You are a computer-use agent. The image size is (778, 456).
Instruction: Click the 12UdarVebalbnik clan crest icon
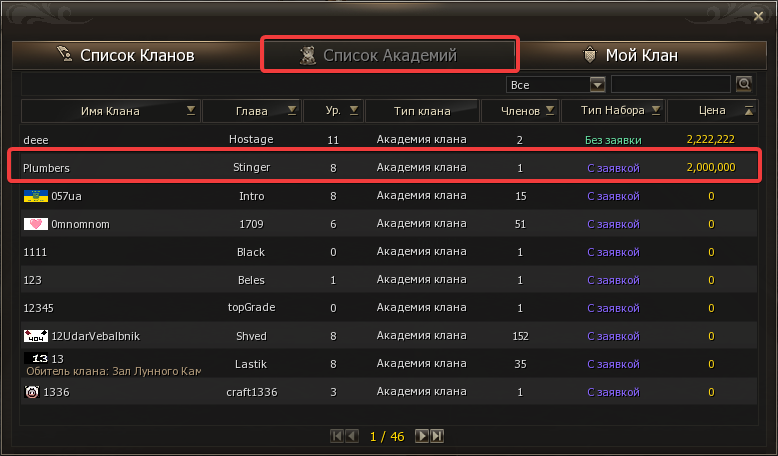click(35, 336)
